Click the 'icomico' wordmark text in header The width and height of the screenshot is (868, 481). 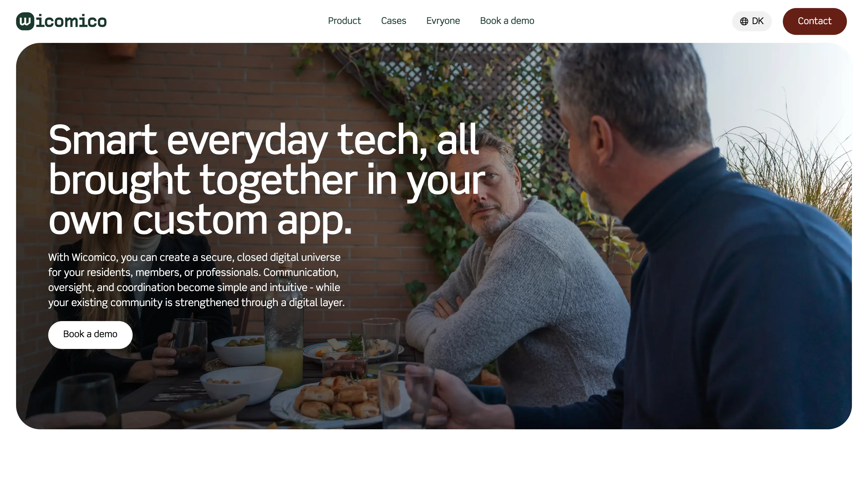[x=71, y=21]
